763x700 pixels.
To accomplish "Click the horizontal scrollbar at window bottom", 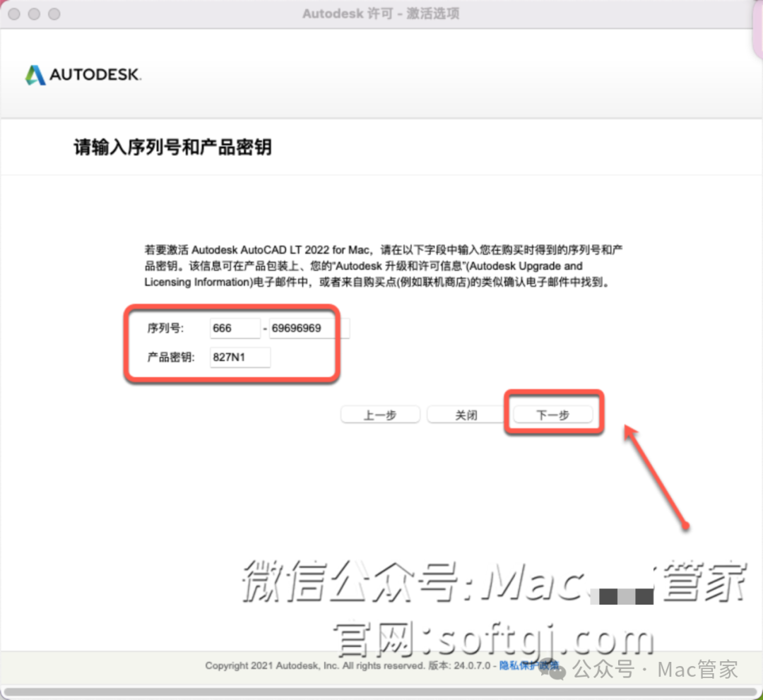I will (x=381, y=692).
